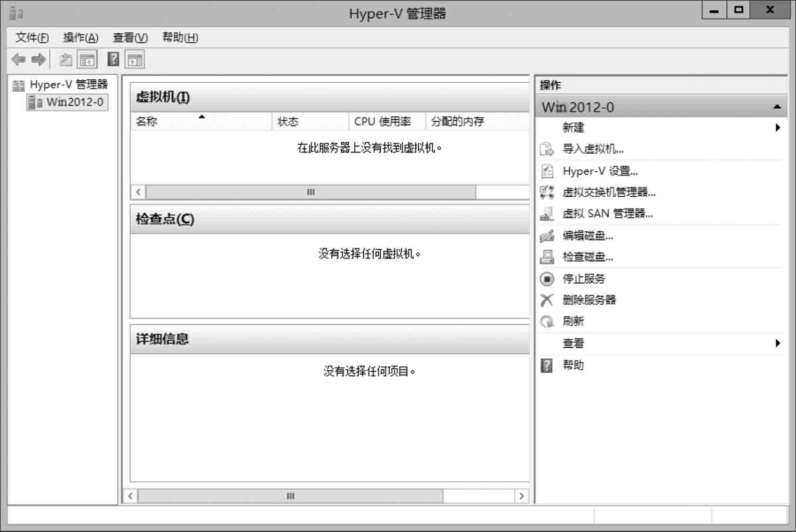Expand the 查看 submenu arrow in actions

(778, 343)
